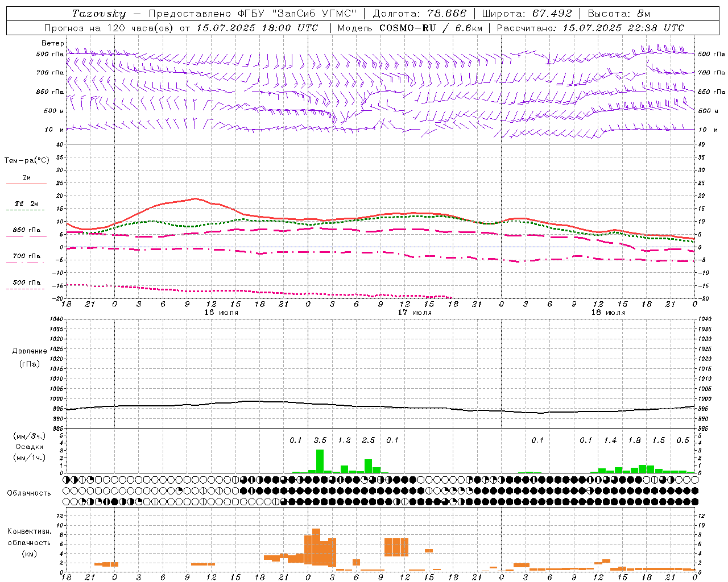This screenshot has height=582, width=728.
Task: Click the Осадки precipitation label
Action: (30, 447)
